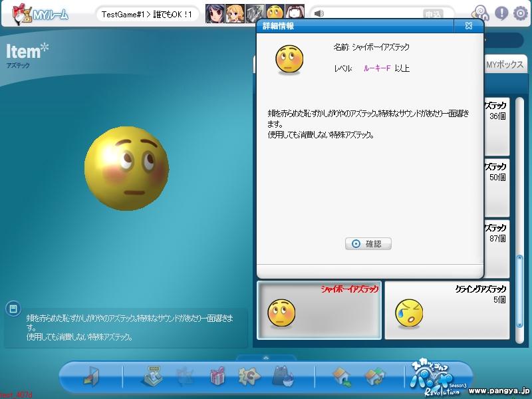Screen dimensions: 532x399
Task: Open the cat with bowl icon
Action: point(283,376)
